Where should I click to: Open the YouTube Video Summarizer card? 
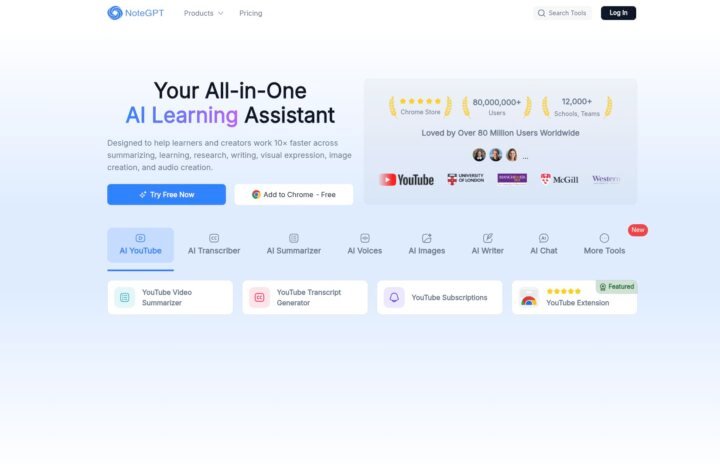pyautogui.click(x=170, y=297)
